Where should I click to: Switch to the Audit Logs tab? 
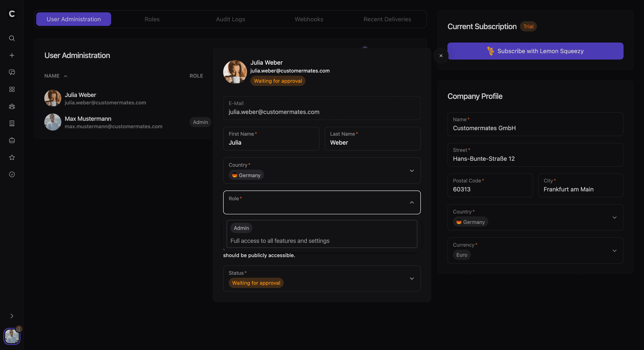230,19
